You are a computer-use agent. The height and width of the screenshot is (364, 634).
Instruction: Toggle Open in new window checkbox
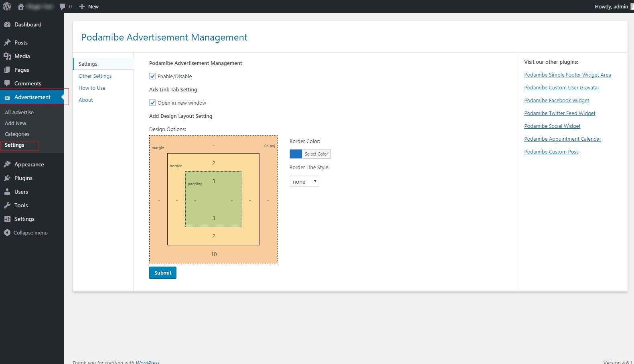coord(152,103)
